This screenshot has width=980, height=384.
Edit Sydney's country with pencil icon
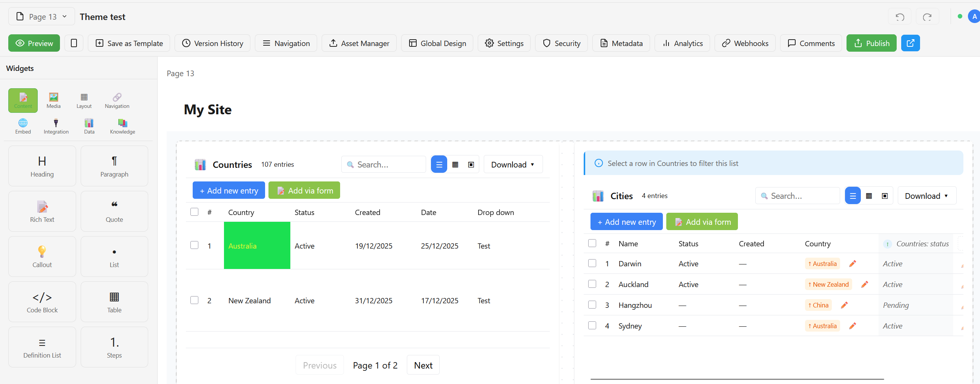click(x=853, y=326)
